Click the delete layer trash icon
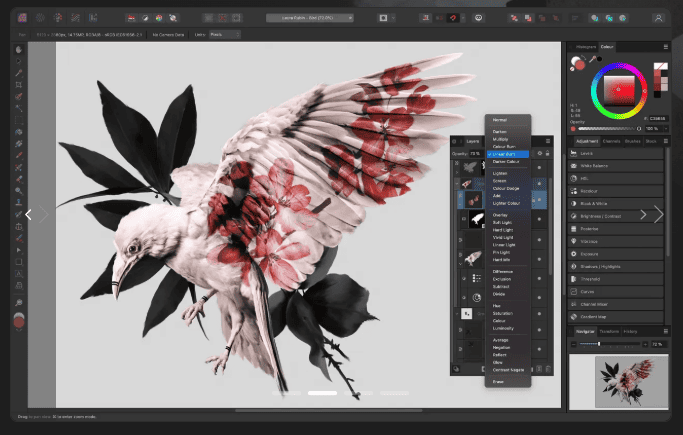 [548, 369]
